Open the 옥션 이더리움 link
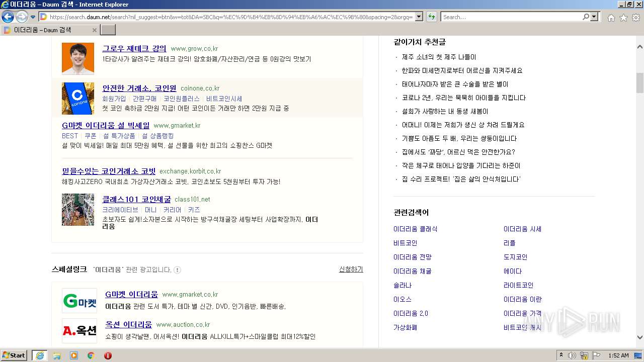644x362 pixels. [x=128, y=324]
